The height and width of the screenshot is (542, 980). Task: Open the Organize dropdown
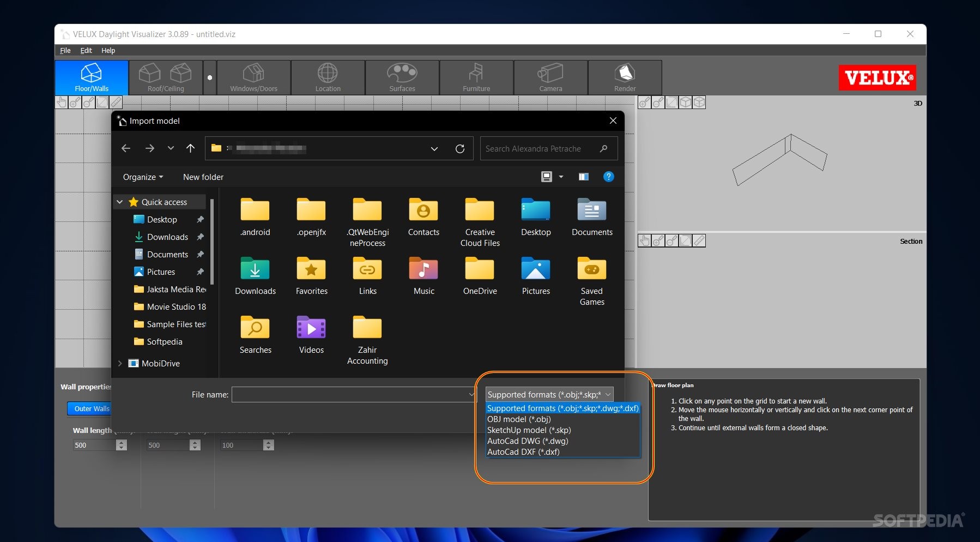(x=143, y=177)
